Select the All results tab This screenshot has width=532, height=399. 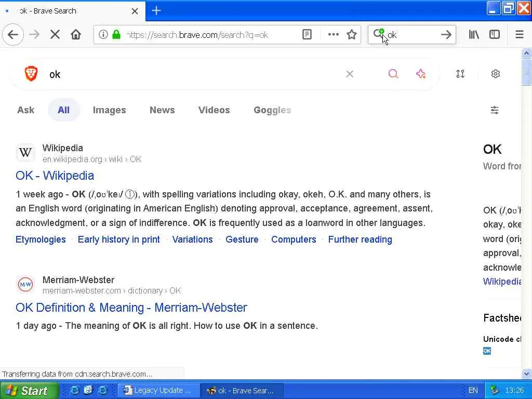[64, 110]
